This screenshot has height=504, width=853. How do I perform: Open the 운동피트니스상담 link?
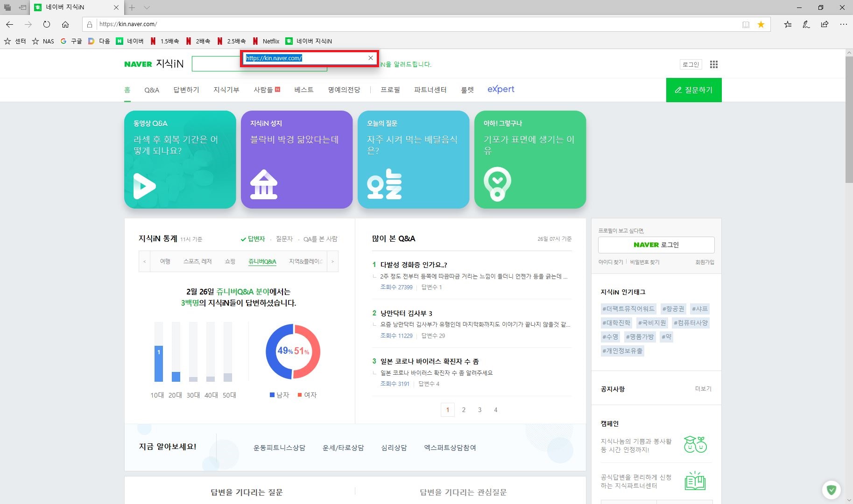279,448
